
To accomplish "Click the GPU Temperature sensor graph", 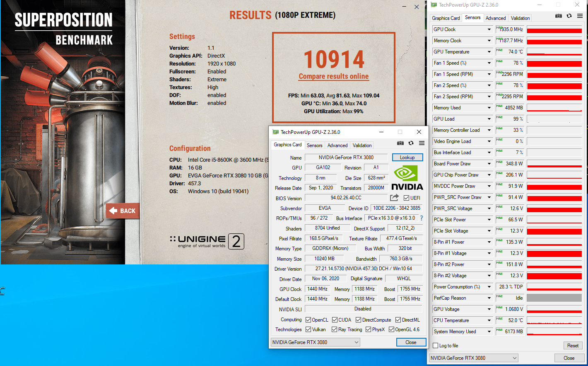I will [x=554, y=52].
